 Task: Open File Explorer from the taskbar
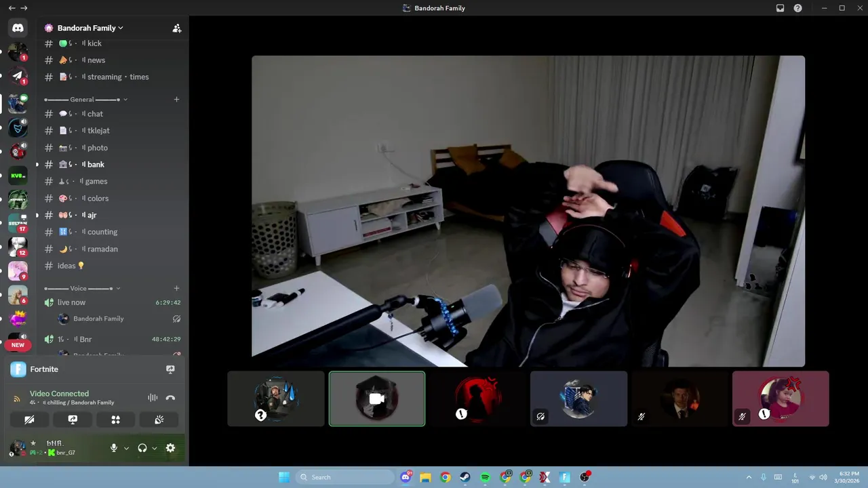point(425,477)
